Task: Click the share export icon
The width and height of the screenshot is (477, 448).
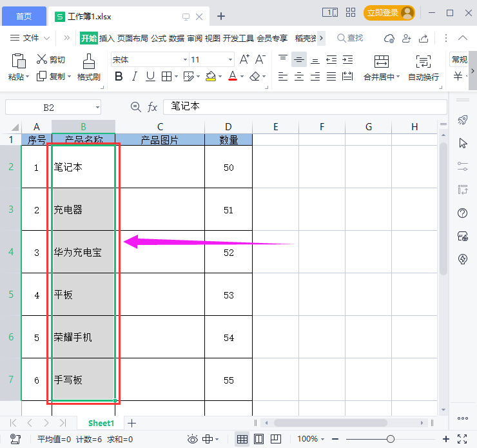Action: 423,38
